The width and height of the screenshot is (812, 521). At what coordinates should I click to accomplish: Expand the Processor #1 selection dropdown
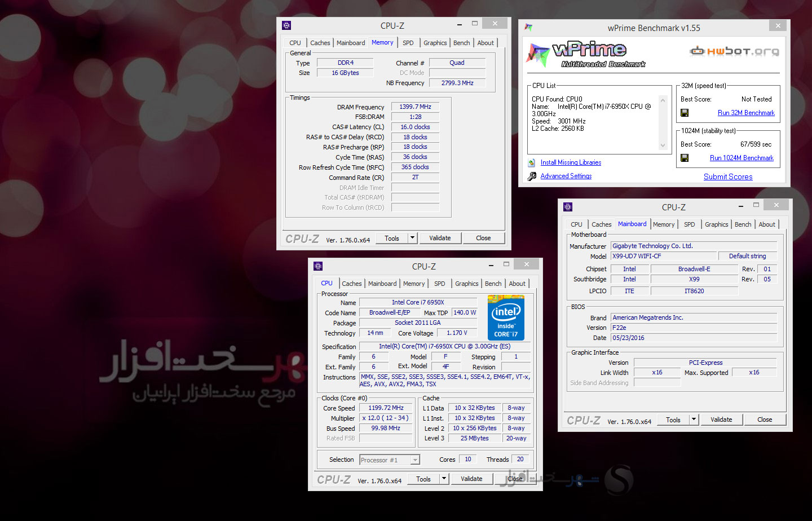(x=415, y=460)
